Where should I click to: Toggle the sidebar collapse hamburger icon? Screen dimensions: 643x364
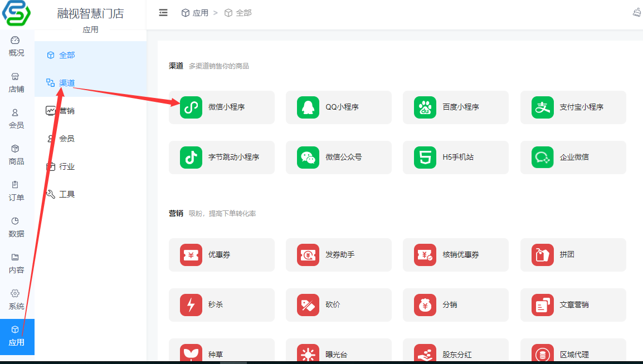pos(163,13)
